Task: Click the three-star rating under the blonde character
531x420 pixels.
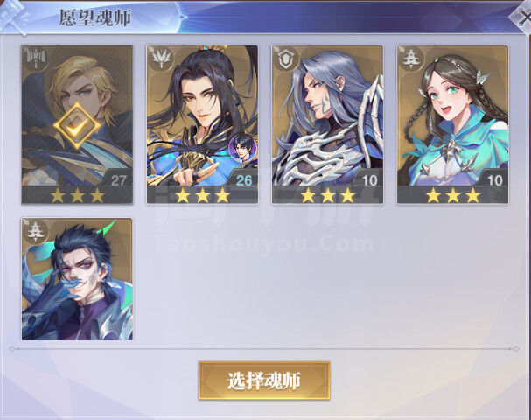Action: click(77, 195)
